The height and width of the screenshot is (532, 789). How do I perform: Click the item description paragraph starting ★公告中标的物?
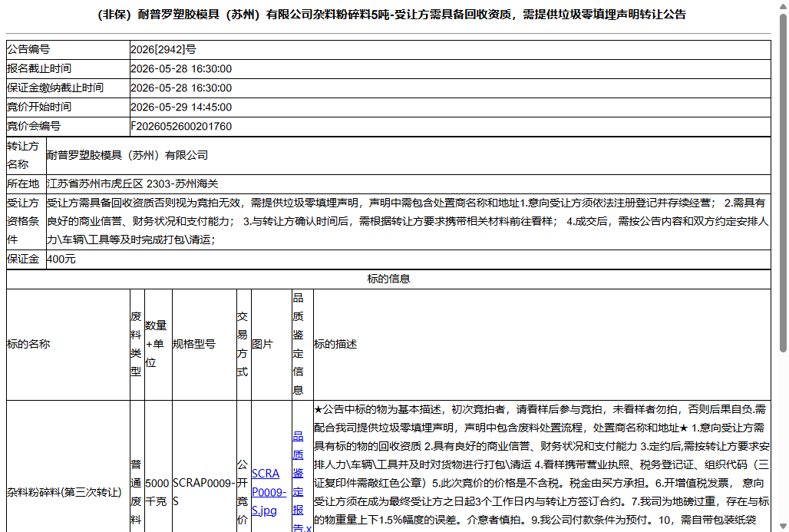tap(542, 464)
